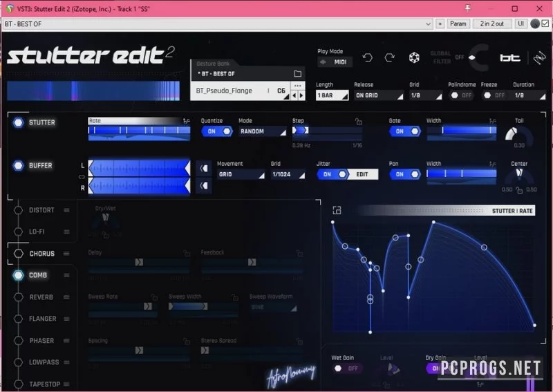This screenshot has width=553, height=392.
Task: Select the Flanger module
Action: 43,319
